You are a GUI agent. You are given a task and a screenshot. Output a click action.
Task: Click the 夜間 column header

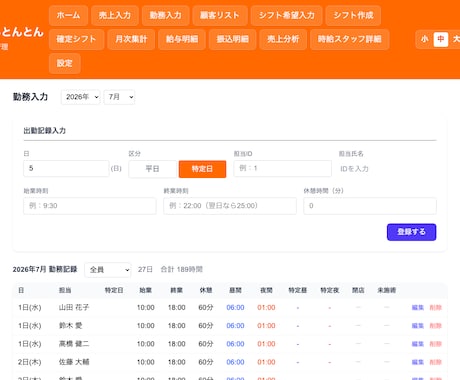[x=266, y=290]
